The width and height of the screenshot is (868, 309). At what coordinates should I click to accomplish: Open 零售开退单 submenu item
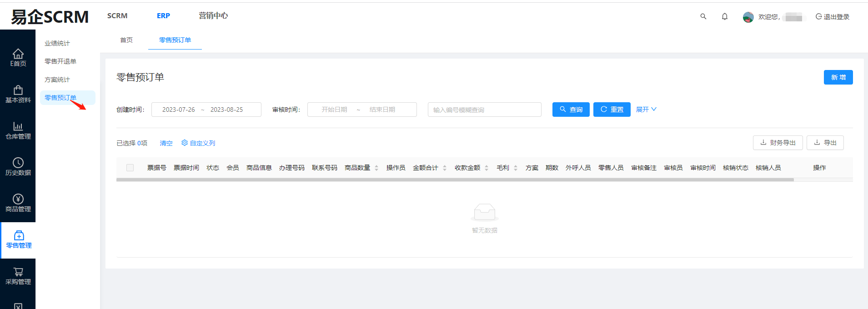point(60,61)
